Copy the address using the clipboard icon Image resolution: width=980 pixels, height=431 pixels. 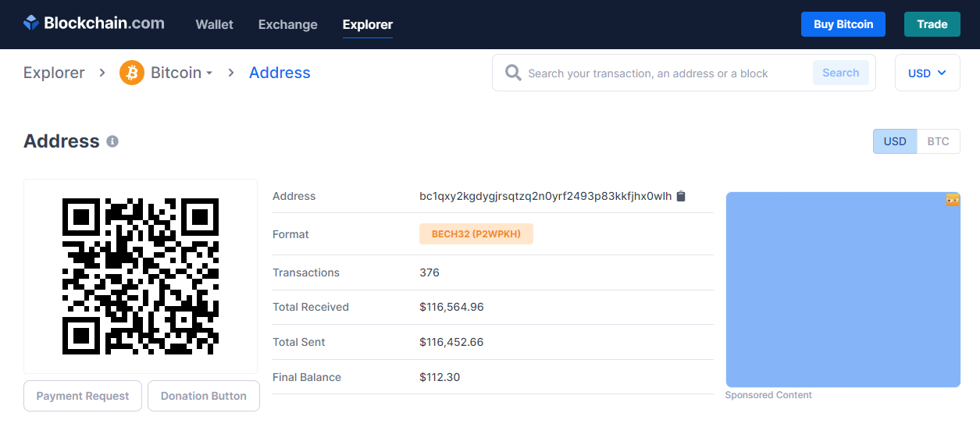click(x=681, y=196)
